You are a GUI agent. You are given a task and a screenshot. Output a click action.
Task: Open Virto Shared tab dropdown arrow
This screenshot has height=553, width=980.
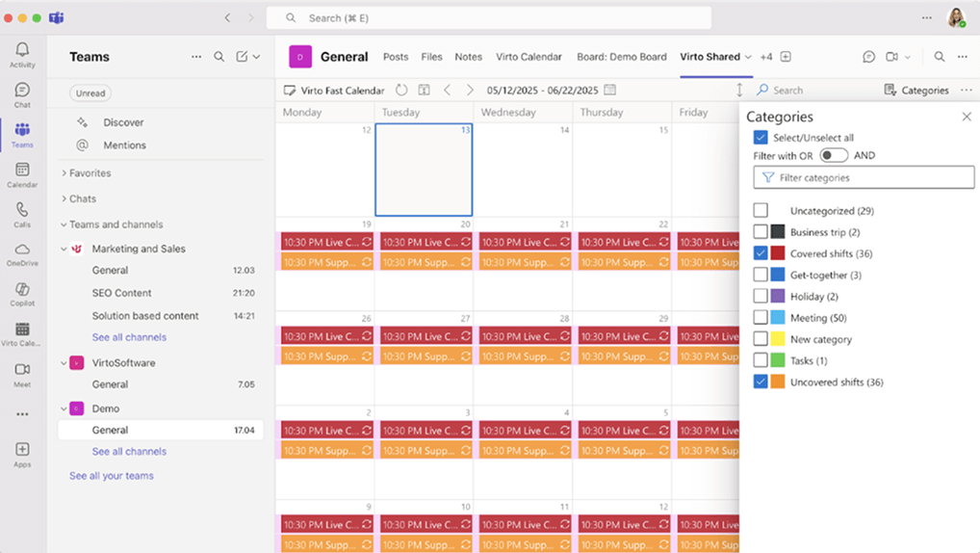point(748,57)
